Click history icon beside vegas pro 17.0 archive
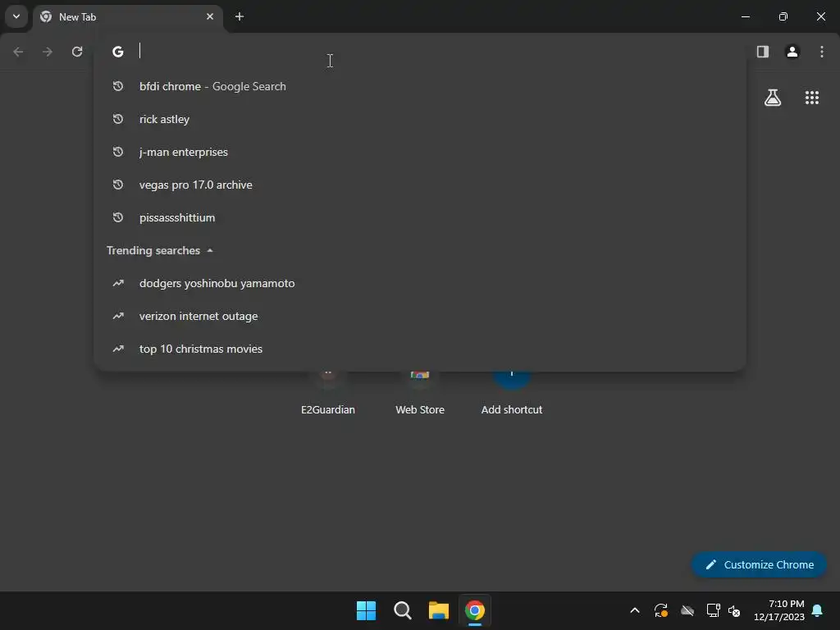The image size is (840, 630). [x=118, y=185]
